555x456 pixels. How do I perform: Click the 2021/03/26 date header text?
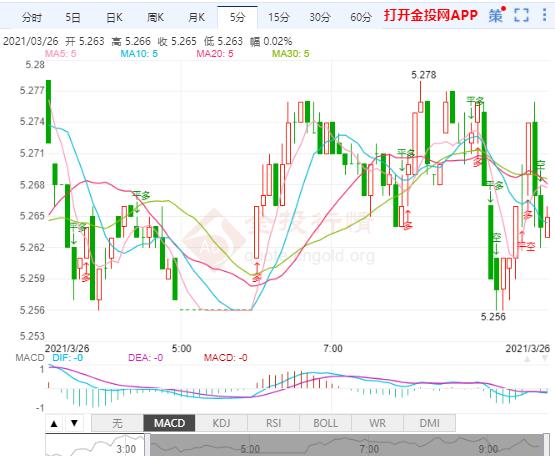coord(30,41)
